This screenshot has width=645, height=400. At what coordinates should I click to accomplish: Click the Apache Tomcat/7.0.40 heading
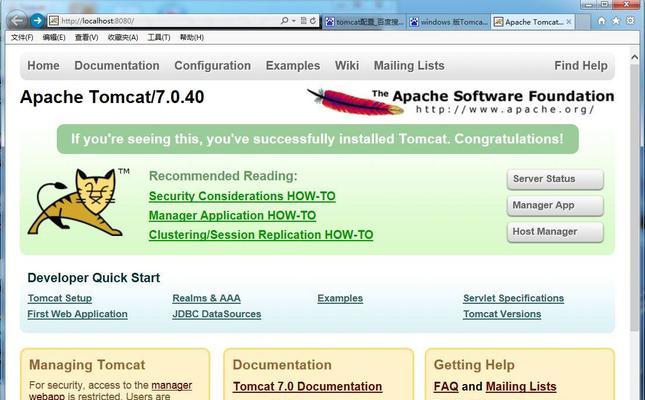112,97
